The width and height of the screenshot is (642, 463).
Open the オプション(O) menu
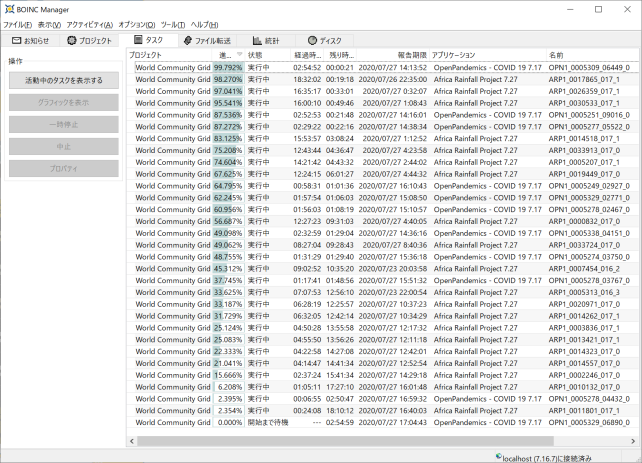(x=137, y=25)
